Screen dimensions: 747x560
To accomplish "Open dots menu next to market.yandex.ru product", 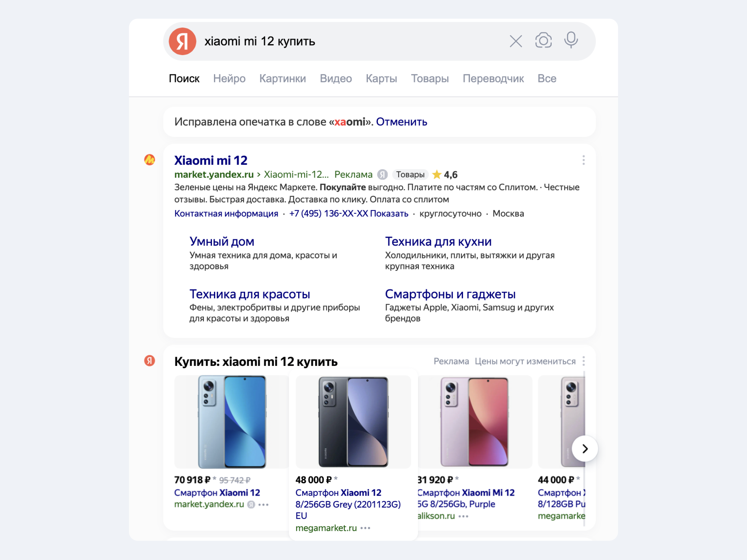I will point(264,505).
